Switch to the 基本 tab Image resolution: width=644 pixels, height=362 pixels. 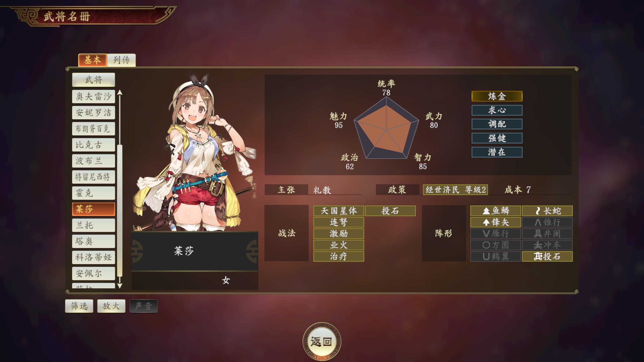[93, 60]
